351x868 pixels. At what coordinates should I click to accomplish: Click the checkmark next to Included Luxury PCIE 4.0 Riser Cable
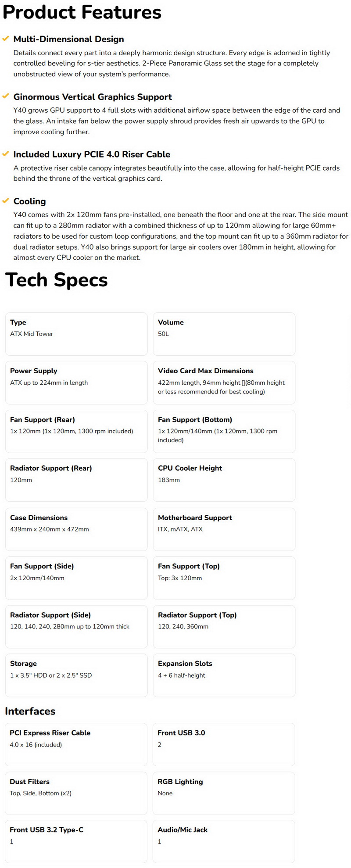coord(6,154)
